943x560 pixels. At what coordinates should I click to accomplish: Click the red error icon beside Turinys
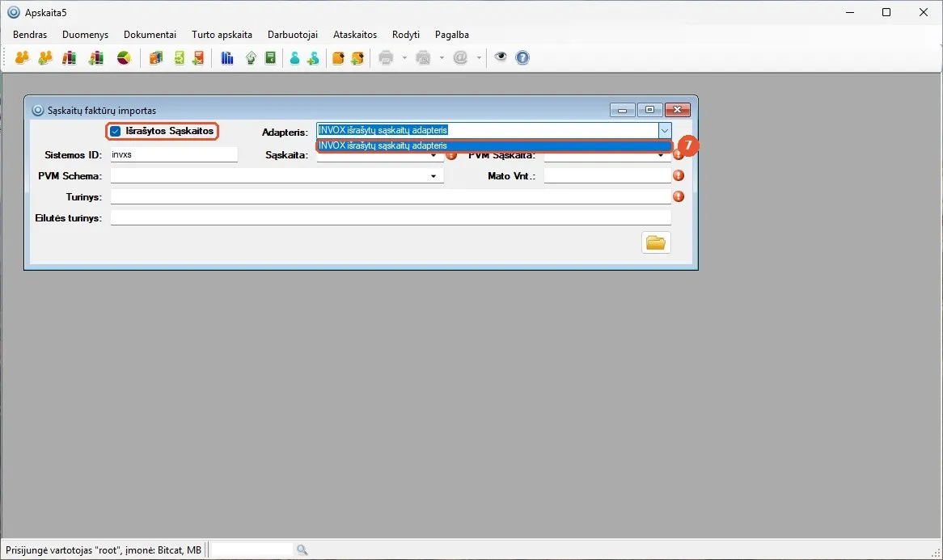(679, 196)
